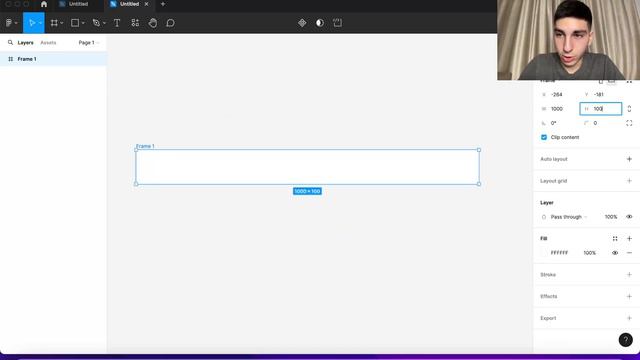Click the corner radius field
This screenshot has width=640, height=360.
pos(601,123)
